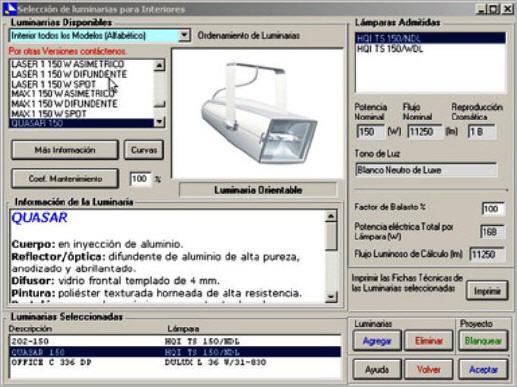Click the green Blanquear project button
Image resolution: width=517 pixels, height=387 pixels.
(x=483, y=341)
